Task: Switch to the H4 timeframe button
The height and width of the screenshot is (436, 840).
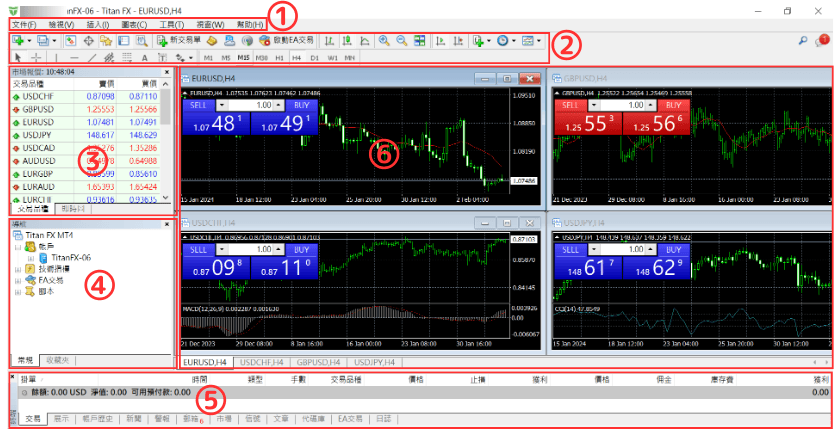Action: coord(296,58)
